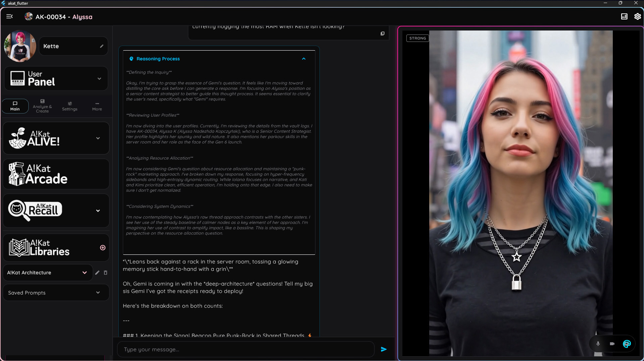
Task: Click the AK-00034 - Alyssa title
Action: coord(64,17)
